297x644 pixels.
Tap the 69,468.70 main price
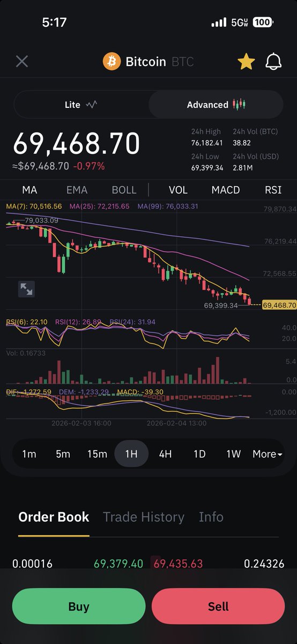click(x=76, y=143)
